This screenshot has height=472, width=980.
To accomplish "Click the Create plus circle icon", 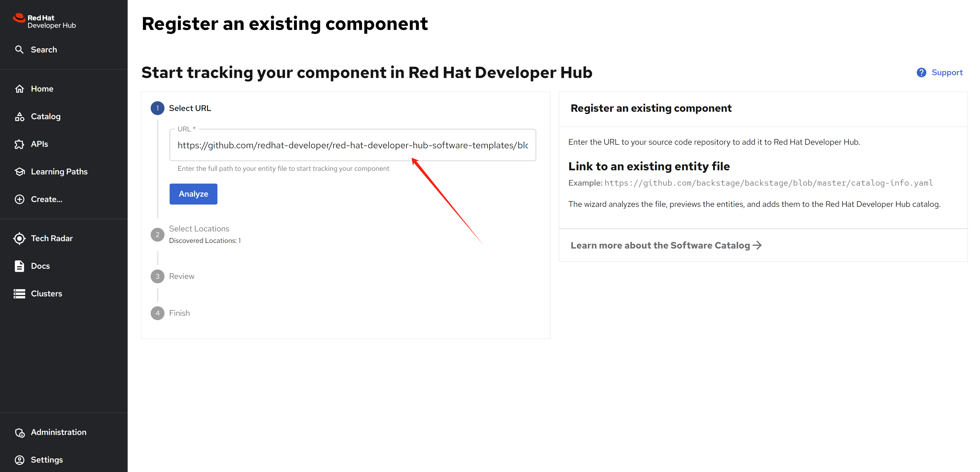I will (x=19, y=199).
